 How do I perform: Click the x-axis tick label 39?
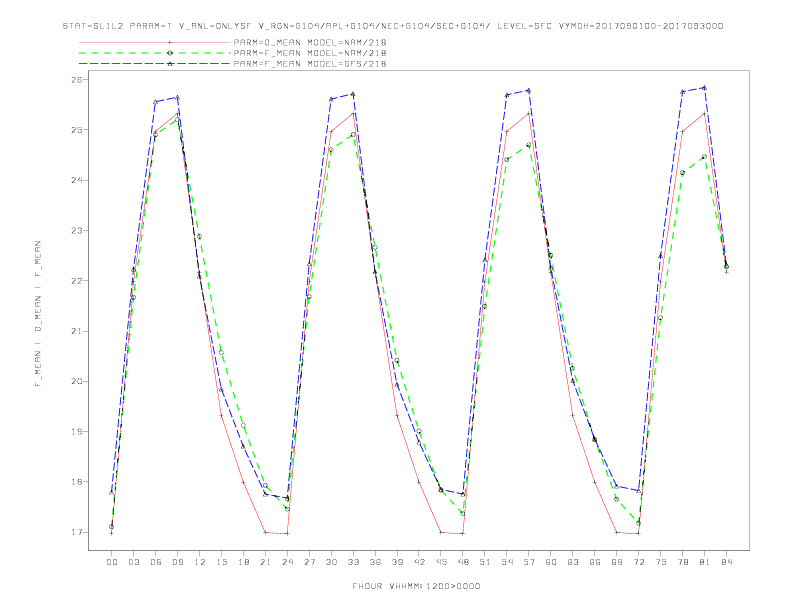point(397,562)
